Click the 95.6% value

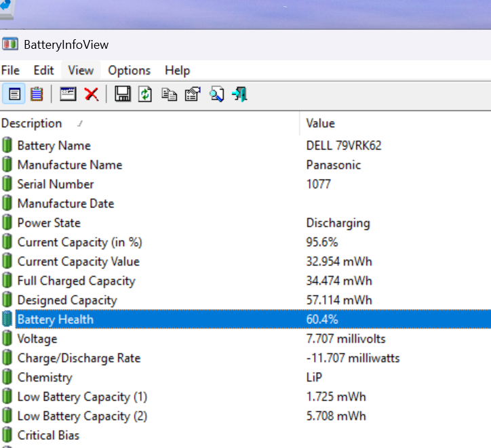(322, 242)
